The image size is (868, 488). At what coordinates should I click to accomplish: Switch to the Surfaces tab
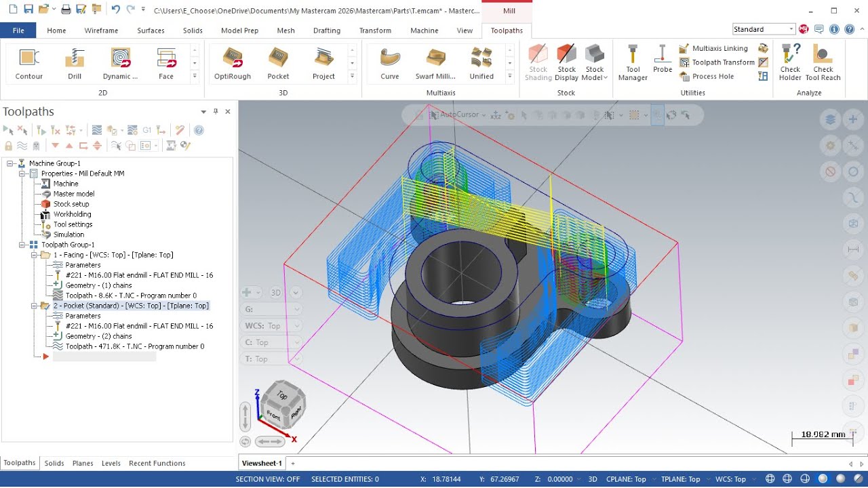point(151,30)
